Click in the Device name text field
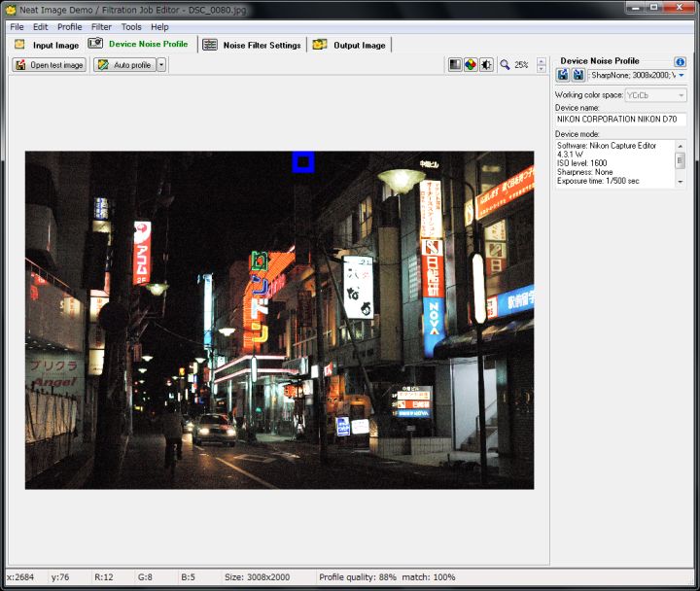This screenshot has height=591, width=700. [x=619, y=120]
